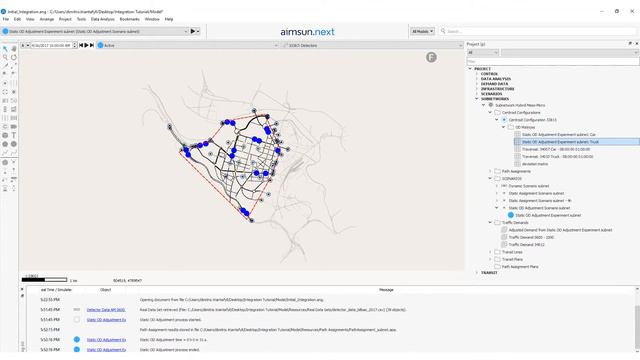Viewport: 640px width, 360px height.
Task: Open the Window menu
Action: coord(152,19)
